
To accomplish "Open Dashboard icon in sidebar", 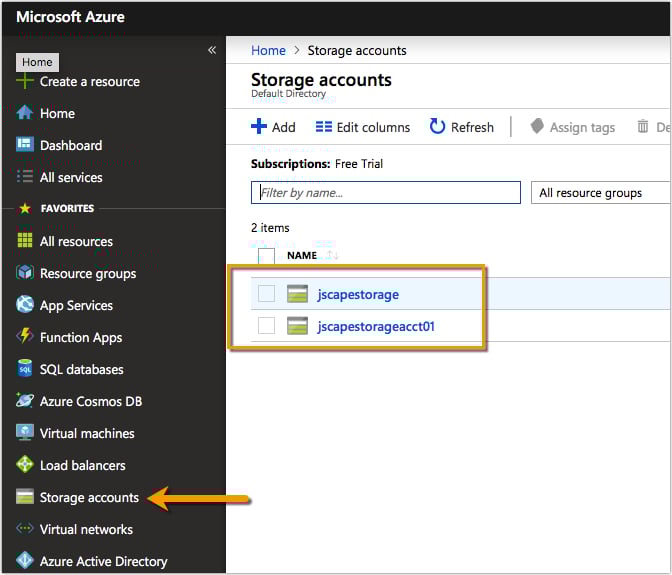I will click(x=25, y=145).
